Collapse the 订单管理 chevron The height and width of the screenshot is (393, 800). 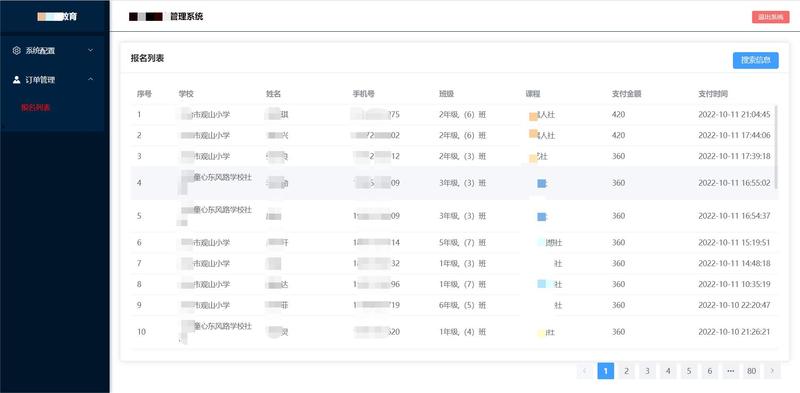pos(90,80)
